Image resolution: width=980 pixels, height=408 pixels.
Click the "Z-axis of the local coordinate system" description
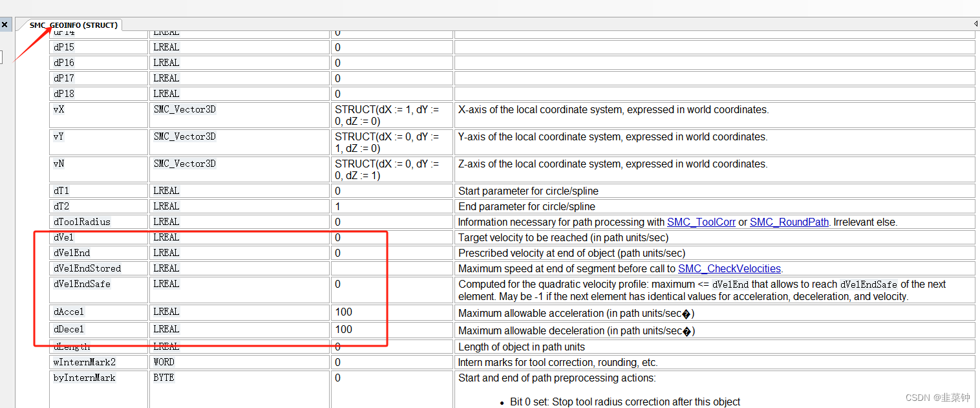pyautogui.click(x=613, y=164)
